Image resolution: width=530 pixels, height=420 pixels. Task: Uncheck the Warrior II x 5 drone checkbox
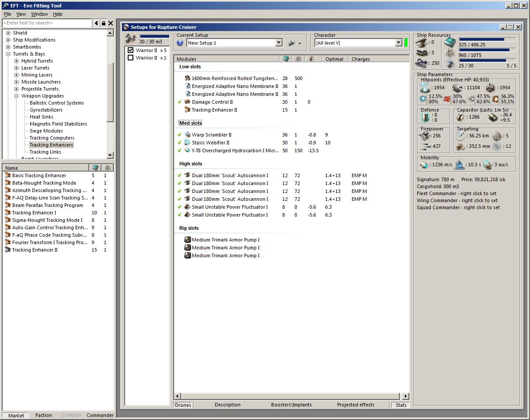tap(130, 50)
